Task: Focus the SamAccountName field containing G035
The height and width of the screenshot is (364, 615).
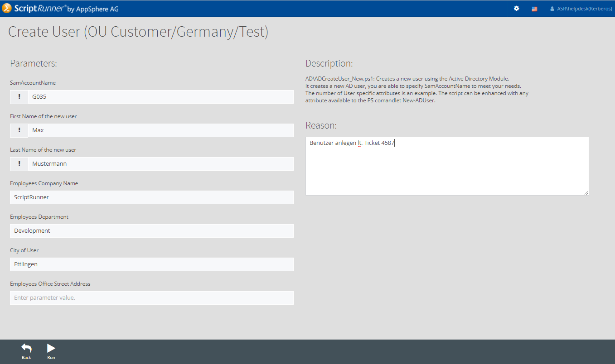Action: pos(161,97)
